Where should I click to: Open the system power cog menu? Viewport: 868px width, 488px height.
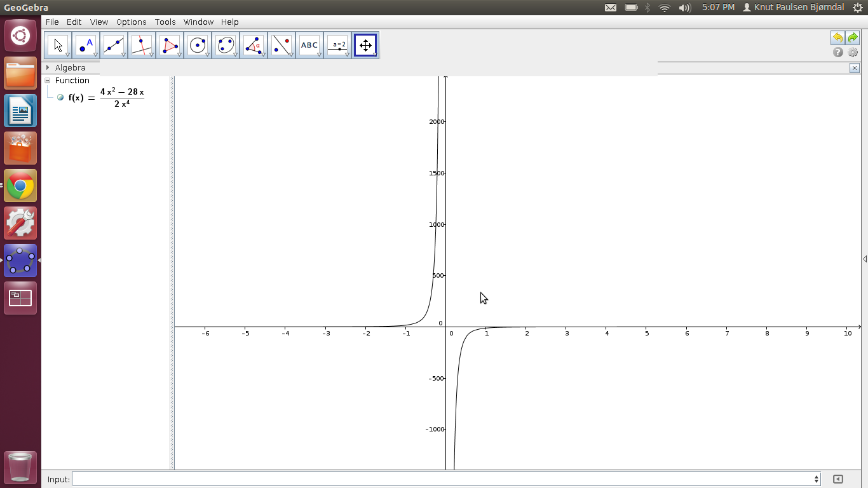857,8
